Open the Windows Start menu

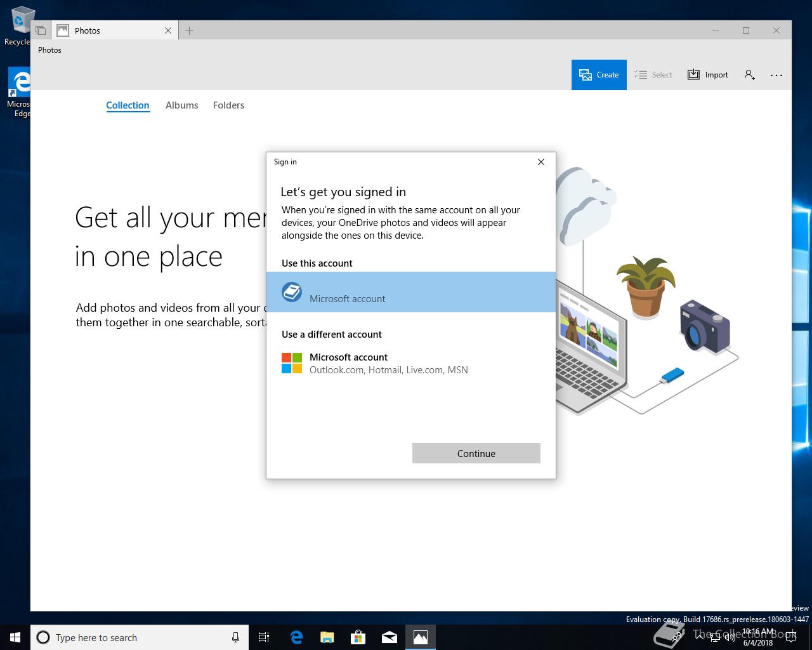(x=15, y=637)
